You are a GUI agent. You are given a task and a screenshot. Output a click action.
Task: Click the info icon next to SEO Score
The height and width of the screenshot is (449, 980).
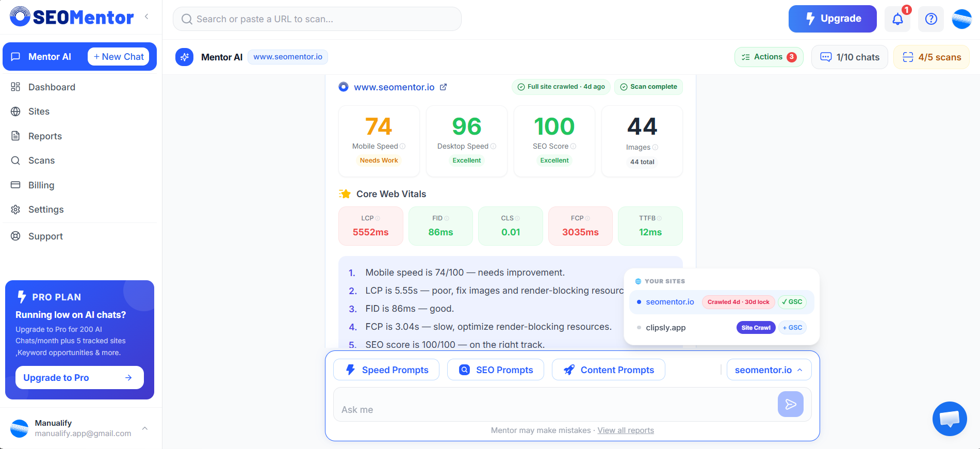(573, 147)
